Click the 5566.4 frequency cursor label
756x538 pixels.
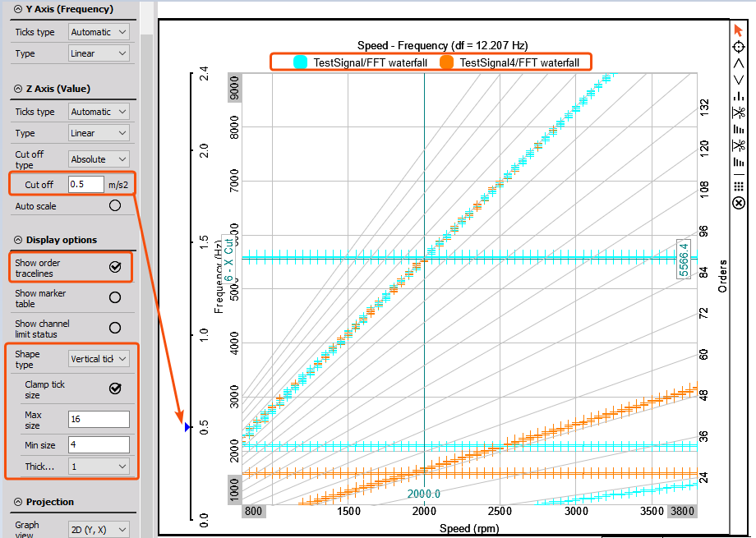pos(683,260)
